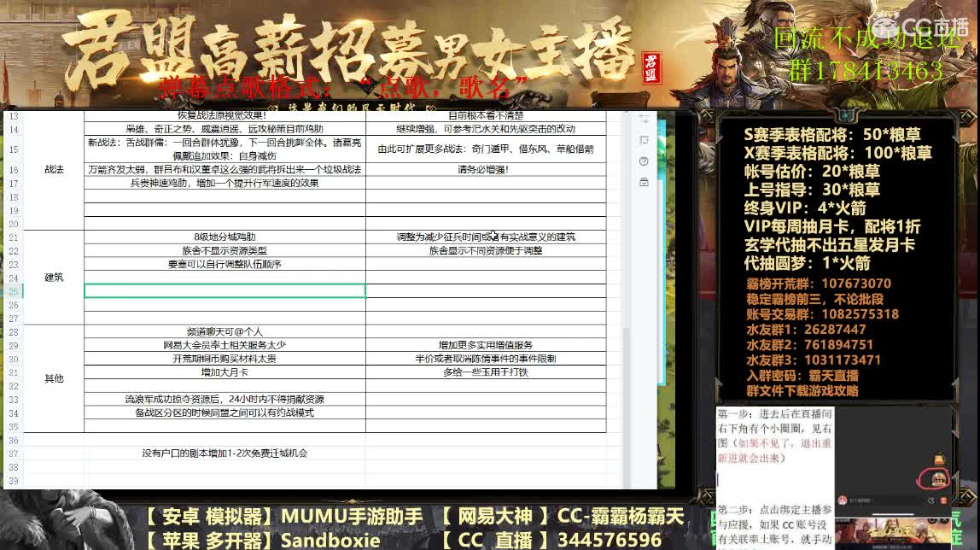Select cell 请务必增强!
The height and width of the screenshot is (550, 980).
tap(486, 169)
